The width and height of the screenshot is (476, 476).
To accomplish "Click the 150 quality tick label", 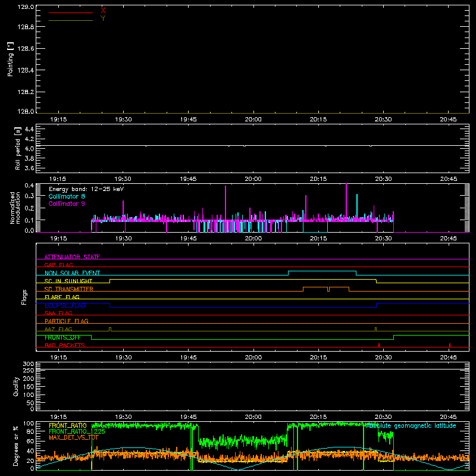I will [28, 387].
